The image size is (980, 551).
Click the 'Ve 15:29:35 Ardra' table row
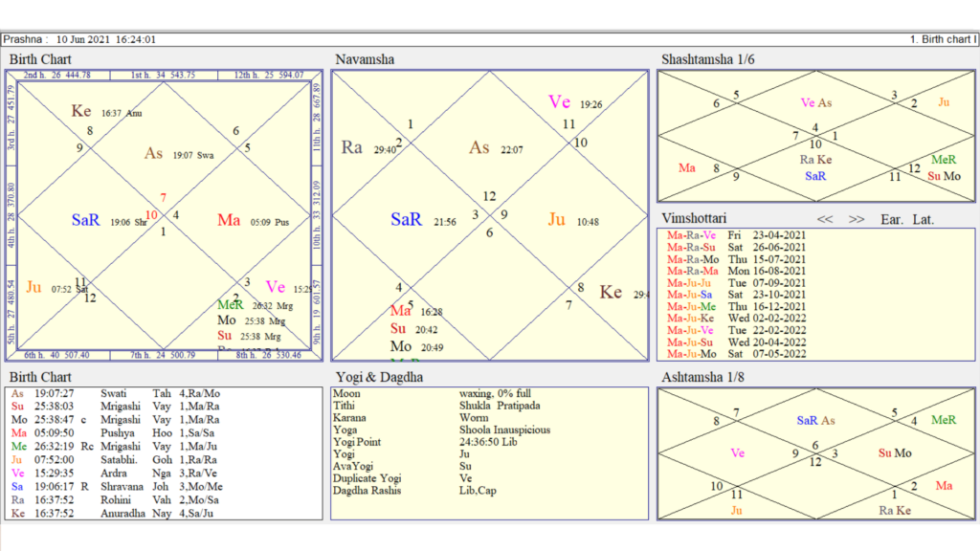[116, 474]
